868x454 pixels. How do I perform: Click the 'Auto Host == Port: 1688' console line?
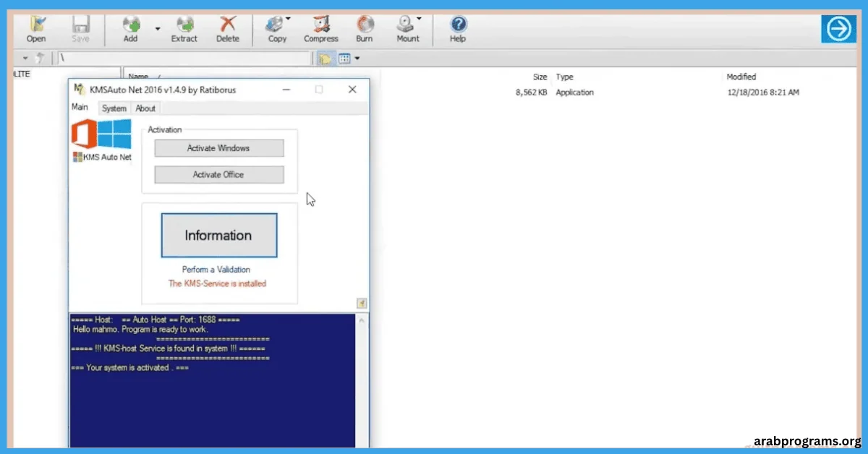pos(156,319)
